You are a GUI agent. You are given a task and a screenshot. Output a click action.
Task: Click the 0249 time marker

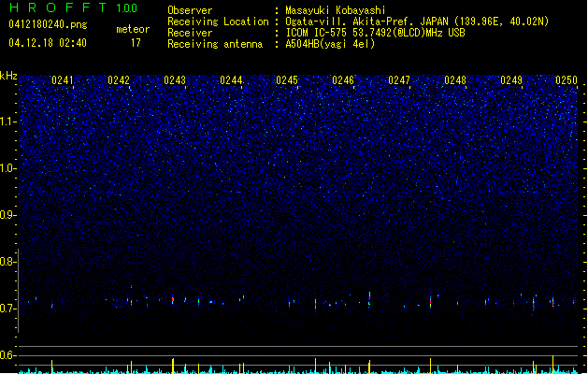511,80
